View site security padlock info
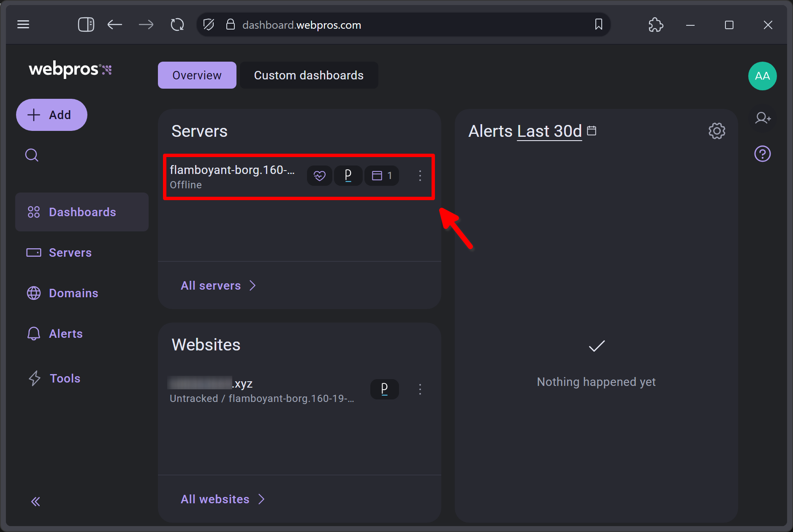The width and height of the screenshot is (793, 532). click(231, 24)
